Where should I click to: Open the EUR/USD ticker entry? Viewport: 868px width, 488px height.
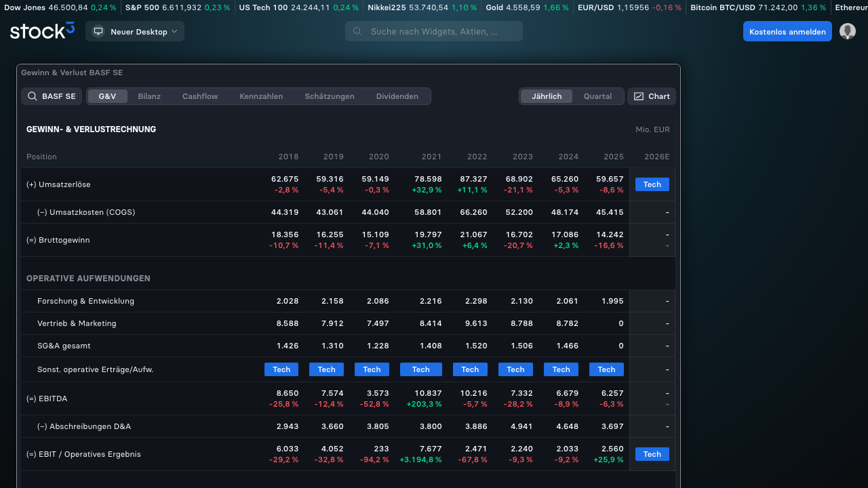click(x=629, y=7)
